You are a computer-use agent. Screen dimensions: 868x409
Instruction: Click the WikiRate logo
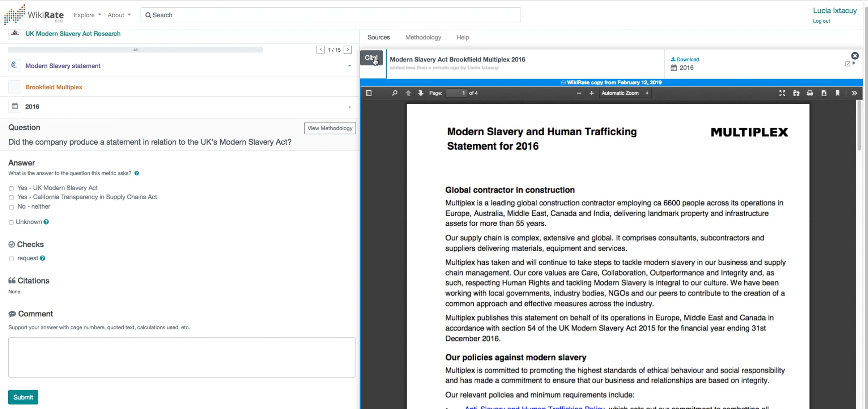pos(34,15)
